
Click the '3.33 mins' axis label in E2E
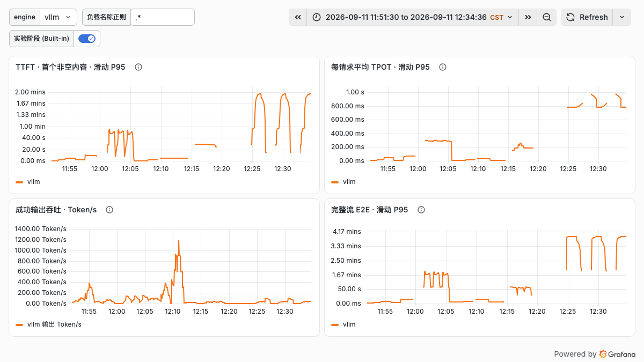pos(347,246)
